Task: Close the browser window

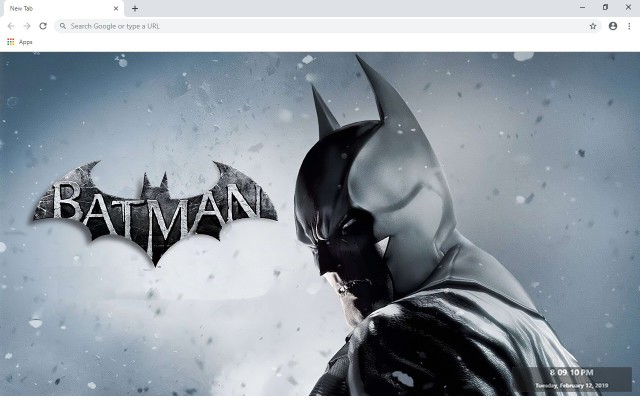Action: pos(628,7)
